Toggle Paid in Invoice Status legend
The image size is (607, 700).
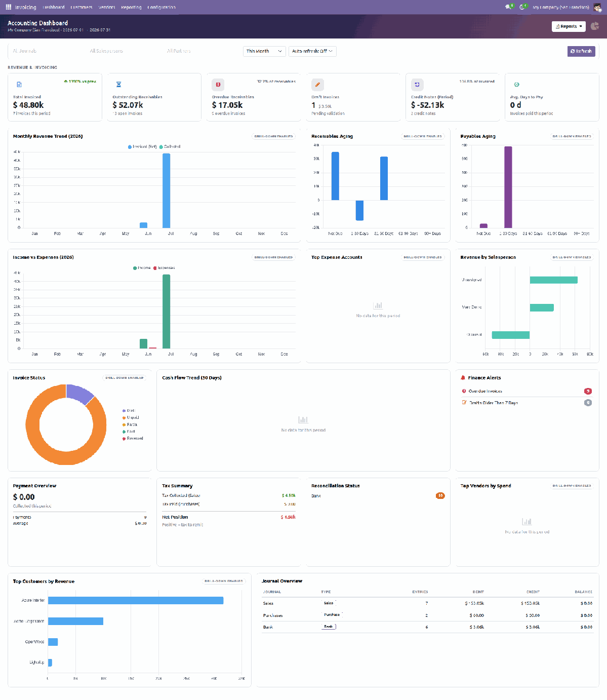click(x=129, y=432)
